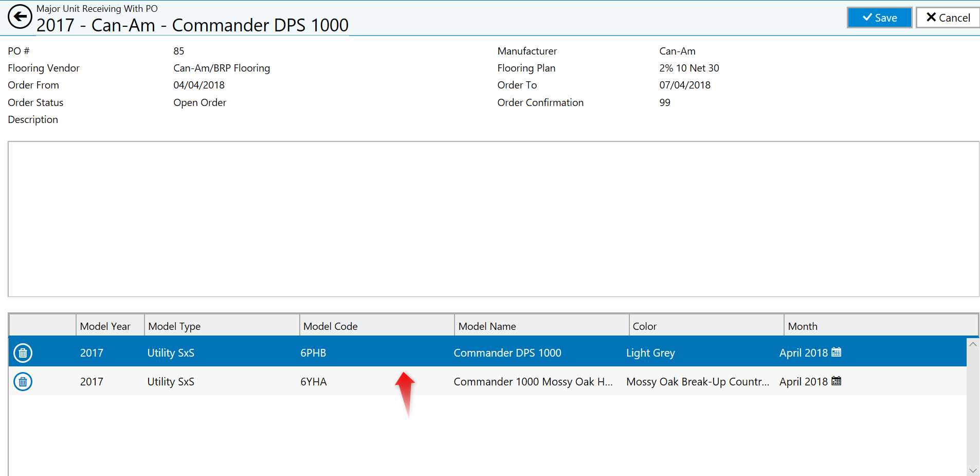Click model year 2017 in 6YHA row
This screenshot has height=476, width=980.
[92, 382]
